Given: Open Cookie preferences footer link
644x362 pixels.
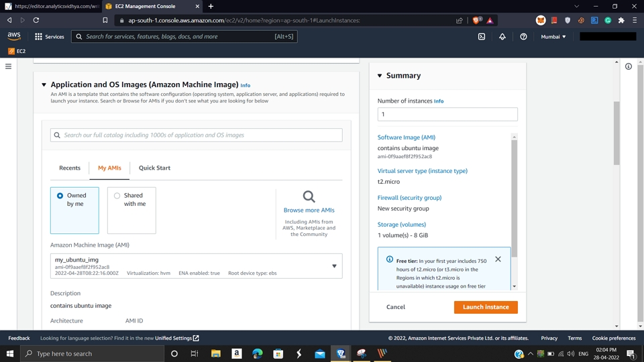Looking at the screenshot, I should point(614,338).
